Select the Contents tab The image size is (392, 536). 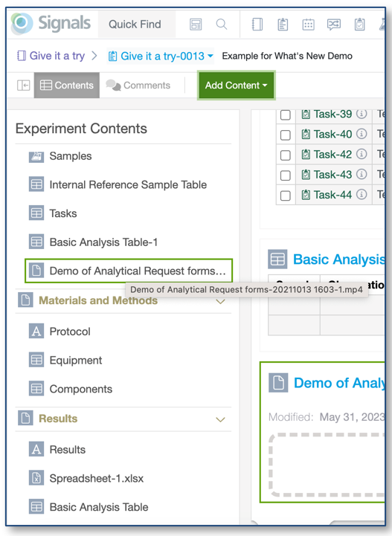(67, 85)
